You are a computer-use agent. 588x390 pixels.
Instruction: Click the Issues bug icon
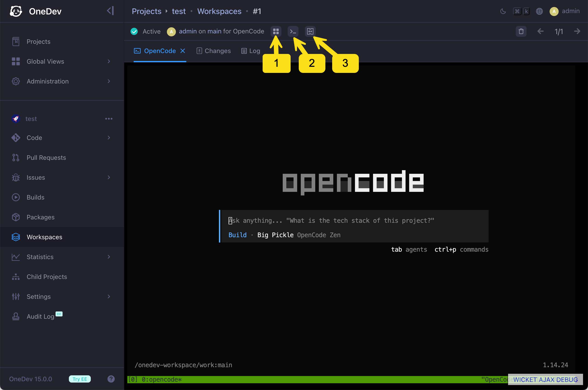coord(16,177)
